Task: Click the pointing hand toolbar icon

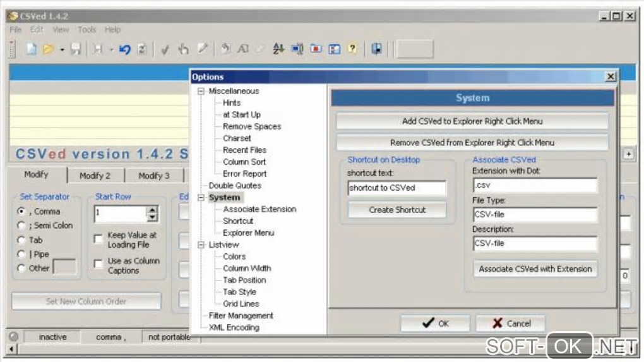Action: (183, 49)
